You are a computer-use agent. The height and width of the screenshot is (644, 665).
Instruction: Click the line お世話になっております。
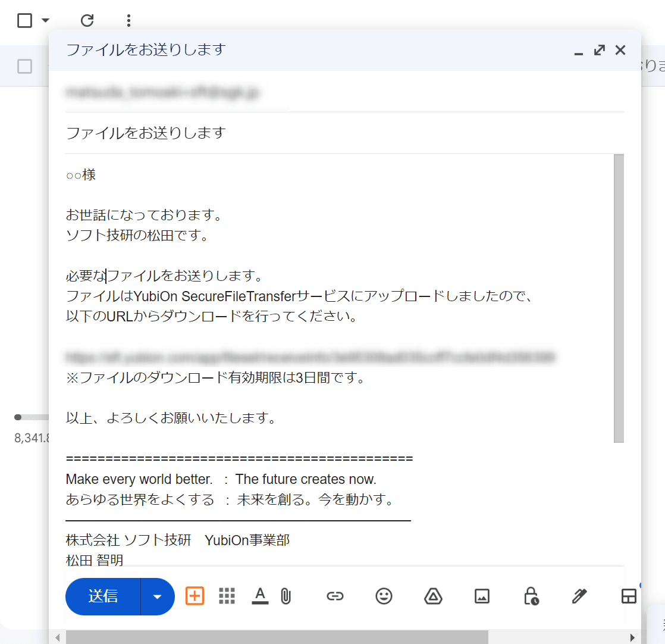click(144, 215)
